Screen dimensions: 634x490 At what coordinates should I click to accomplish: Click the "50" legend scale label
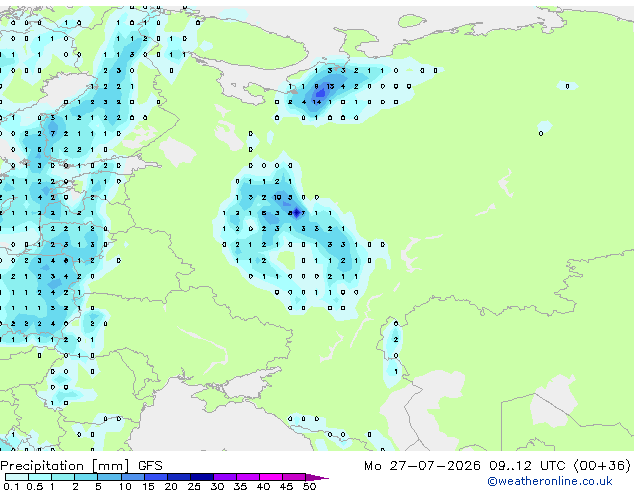(309, 486)
